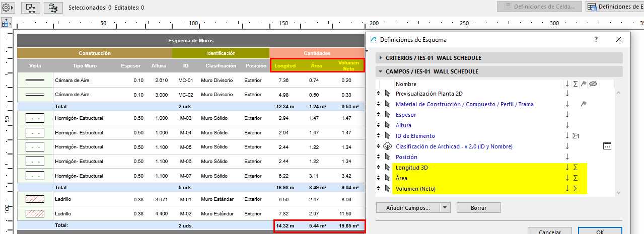The image size is (644, 234).
Task: Click the select in 2D plan icon
Action: coord(30,8)
